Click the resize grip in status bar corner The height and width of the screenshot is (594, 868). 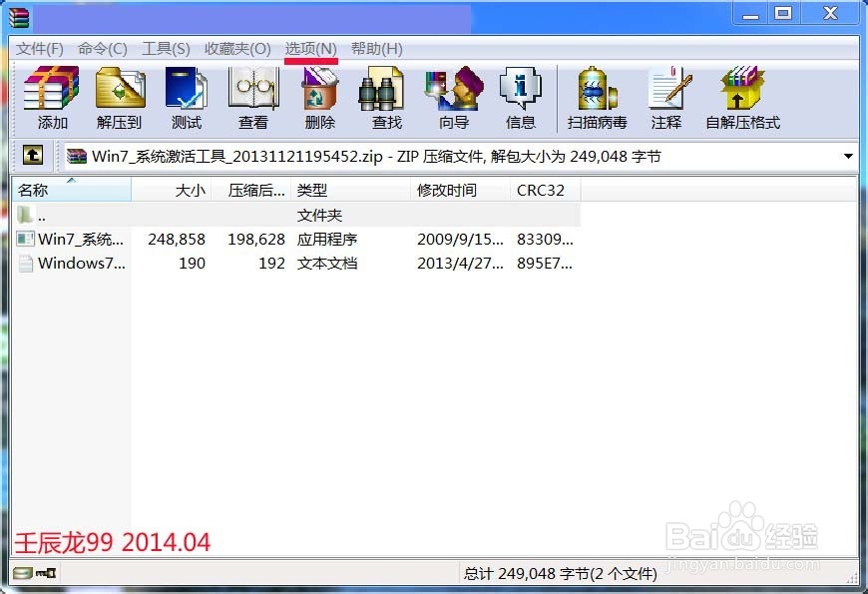[852, 577]
